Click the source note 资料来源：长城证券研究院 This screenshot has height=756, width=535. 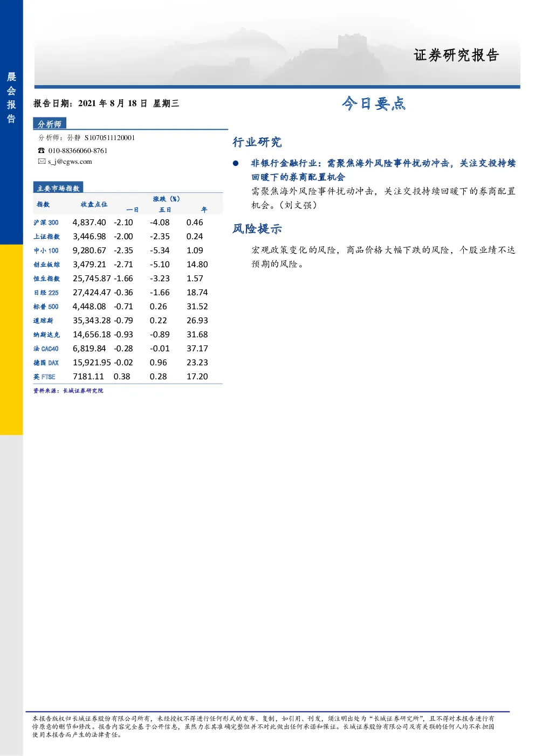coord(68,391)
